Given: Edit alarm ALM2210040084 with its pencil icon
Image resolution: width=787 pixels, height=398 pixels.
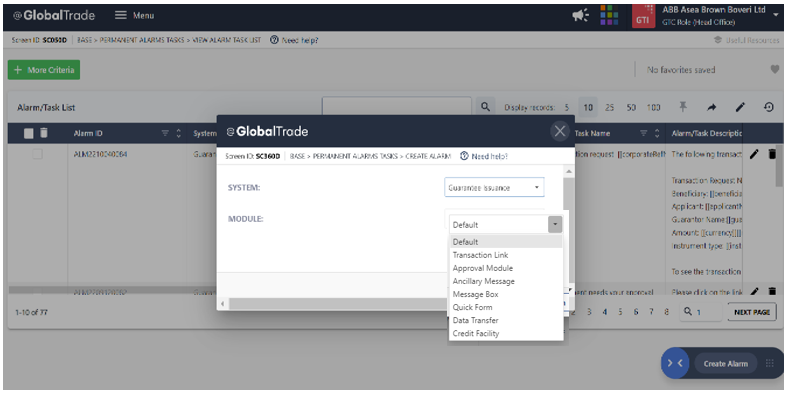Looking at the screenshot, I should point(754,155).
